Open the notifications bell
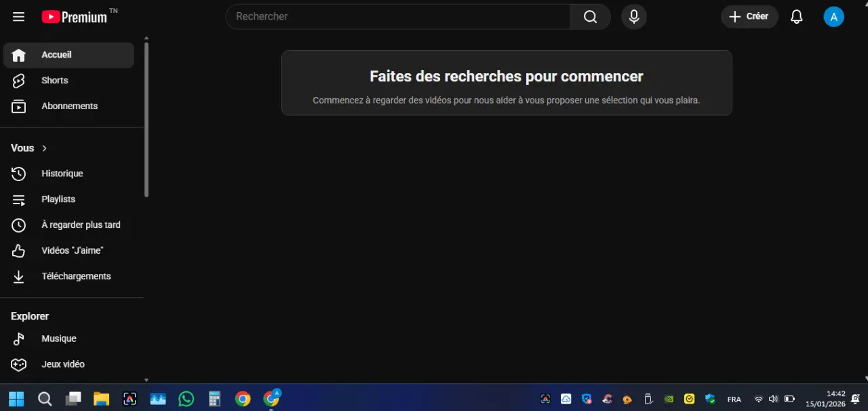Screen dimensions: 868x411 (797, 16)
